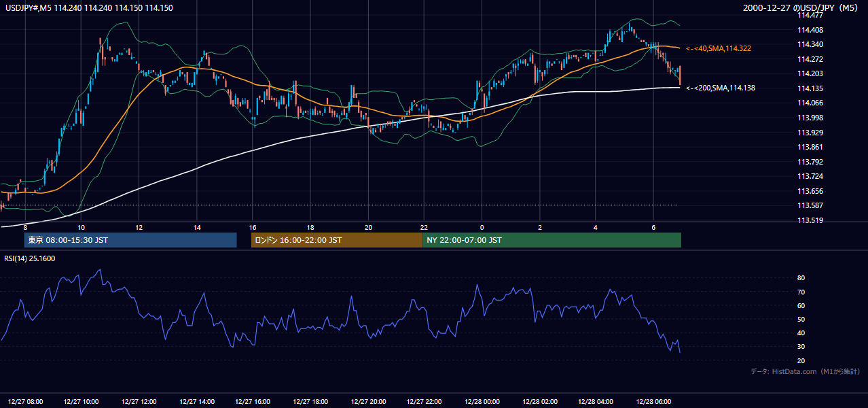Image resolution: width=868 pixels, height=408 pixels.
Task: Click the 114.135 price axis label
Action: click(x=810, y=88)
